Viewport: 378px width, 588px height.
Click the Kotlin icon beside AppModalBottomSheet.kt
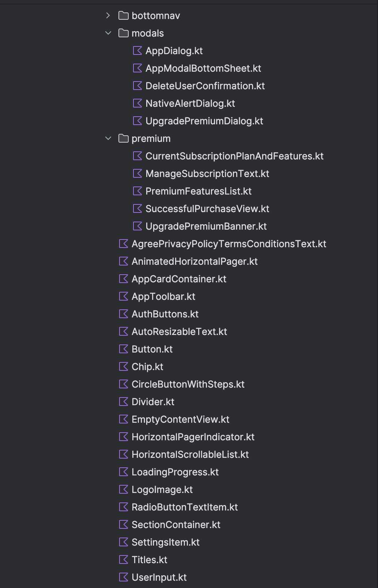coord(137,68)
